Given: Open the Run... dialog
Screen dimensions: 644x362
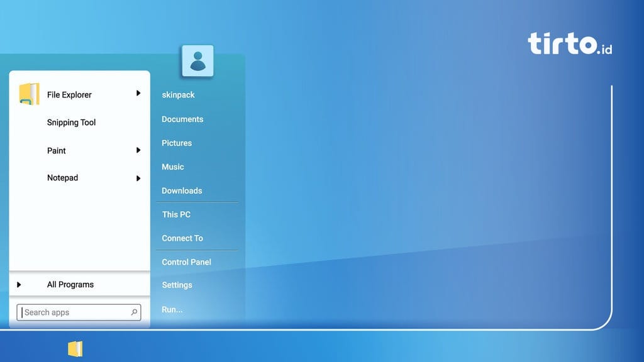Looking at the screenshot, I should click(x=171, y=309).
